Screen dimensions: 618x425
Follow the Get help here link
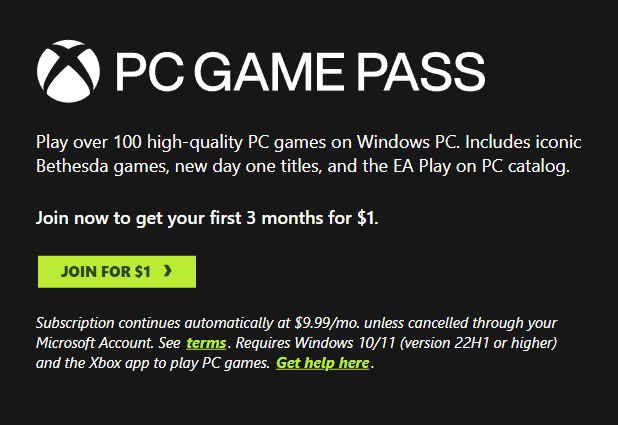pos(323,363)
